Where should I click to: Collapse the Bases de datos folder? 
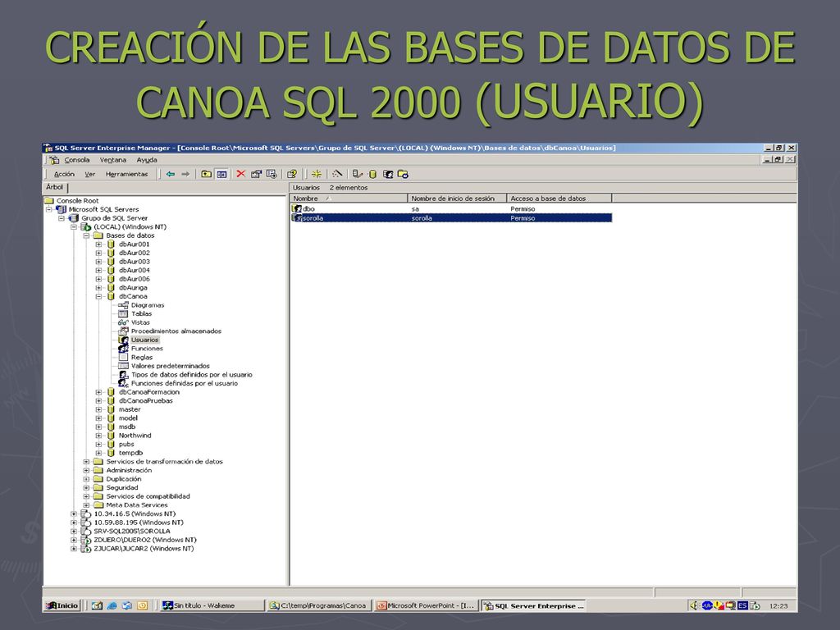click(86, 235)
